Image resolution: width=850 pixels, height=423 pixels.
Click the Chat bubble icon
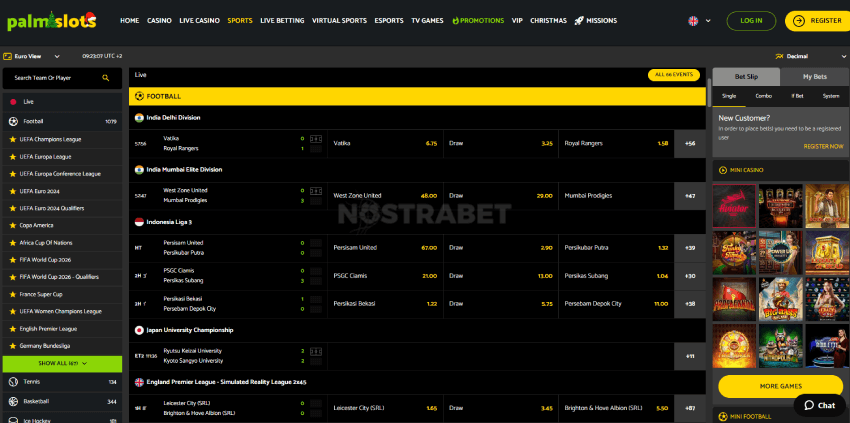tap(809, 406)
